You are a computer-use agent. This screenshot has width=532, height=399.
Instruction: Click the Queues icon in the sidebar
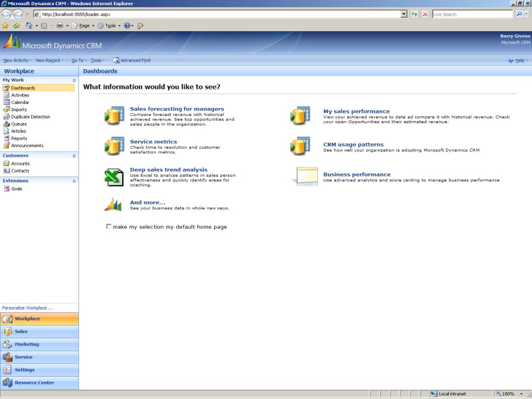[x=6, y=124]
